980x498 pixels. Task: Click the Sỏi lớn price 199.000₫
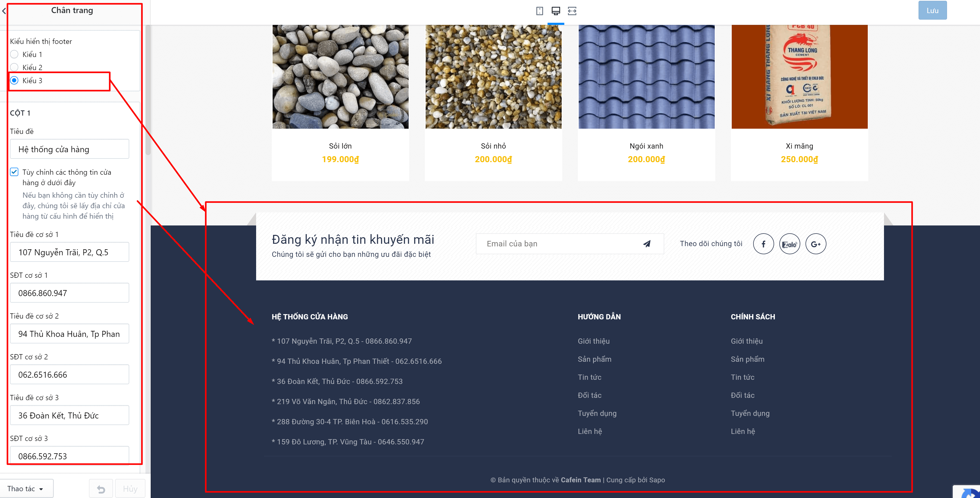click(341, 159)
